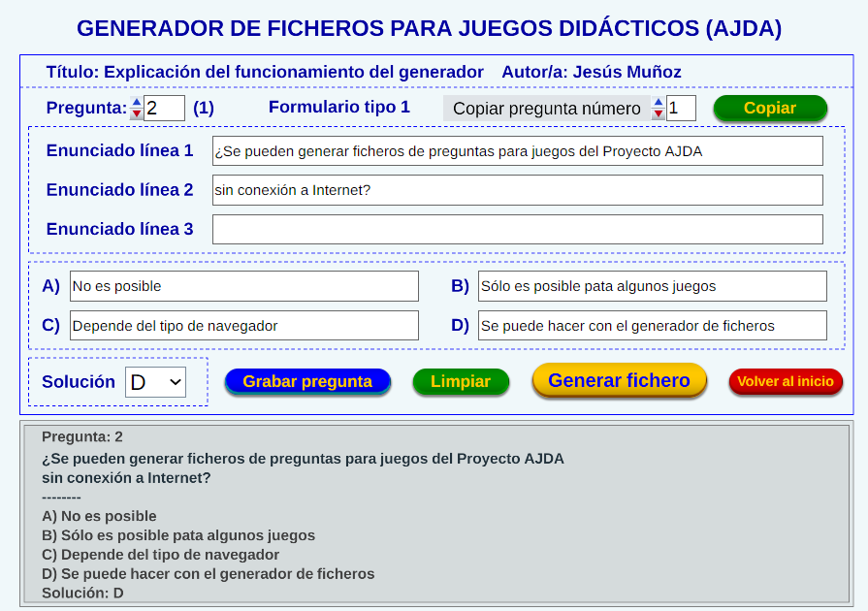Click the empty Enunciado línea 3 field
The height and width of the screenshot is (611, 868).
click(517, 229)
